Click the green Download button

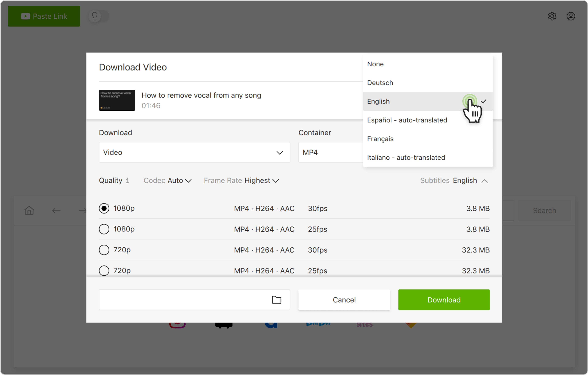444,300
